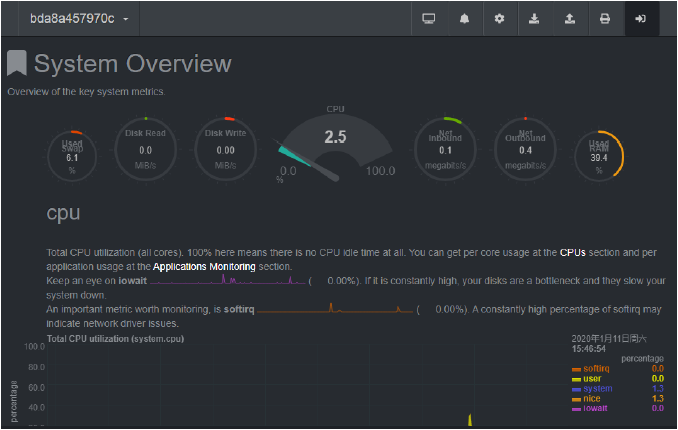The image size is (678, 430).
Task: Click the Disk Write gauge
Action: pyautogui.click(x=225, y=156)
